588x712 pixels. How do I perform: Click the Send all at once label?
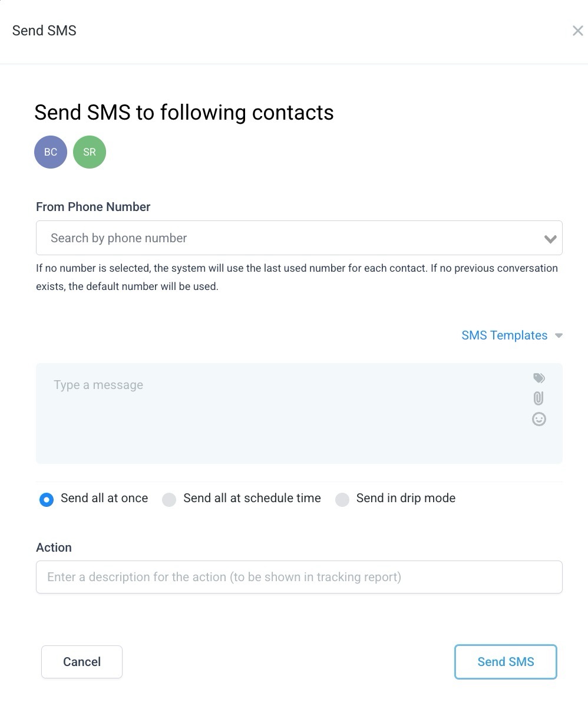point(104,498)
